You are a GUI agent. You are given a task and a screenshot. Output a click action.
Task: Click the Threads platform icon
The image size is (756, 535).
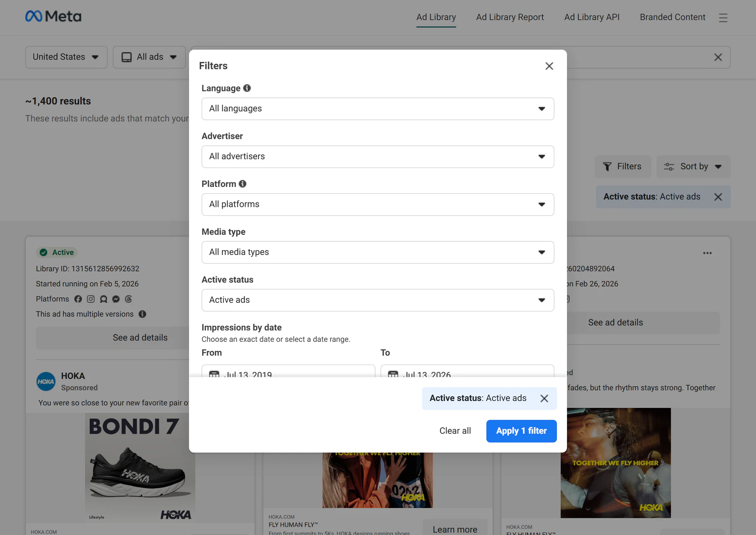tap(129, 299)
